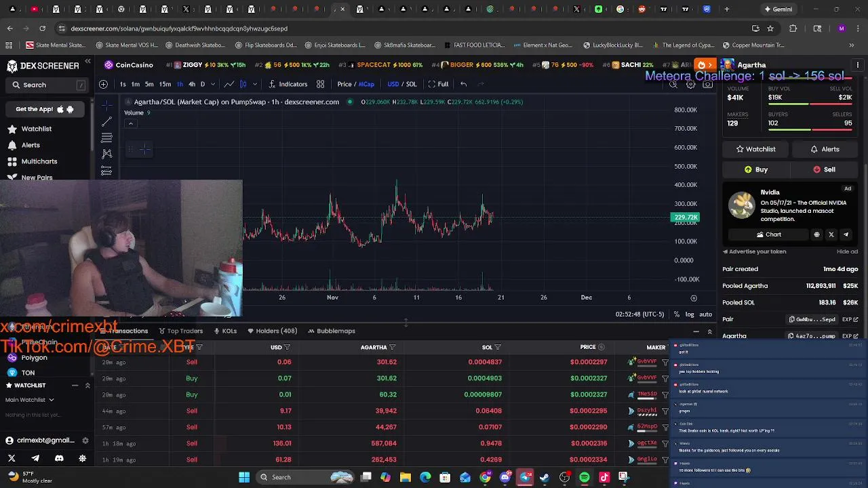Open Watchlist in the left sidebar
This screenshot has width=868, height=488.
click(37, 129)
